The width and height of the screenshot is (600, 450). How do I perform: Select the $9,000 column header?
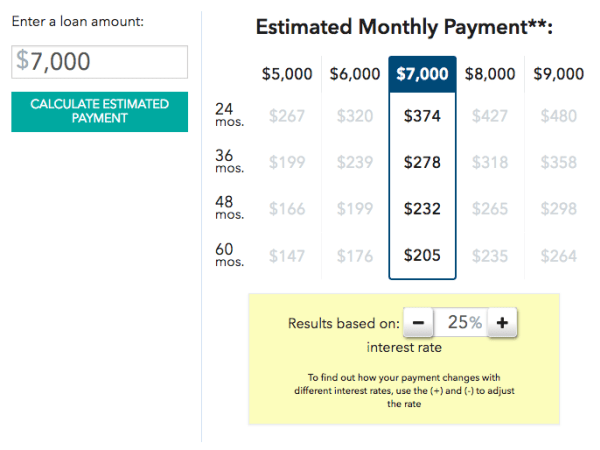[558, 74]
